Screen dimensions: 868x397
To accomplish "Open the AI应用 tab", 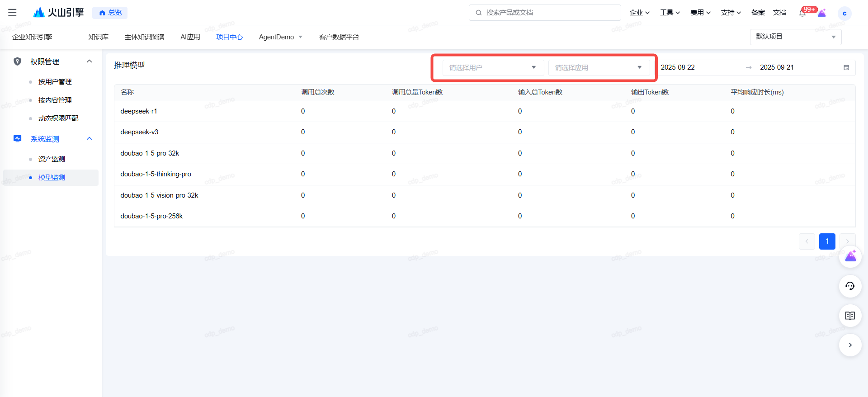I will coord(190,37).
